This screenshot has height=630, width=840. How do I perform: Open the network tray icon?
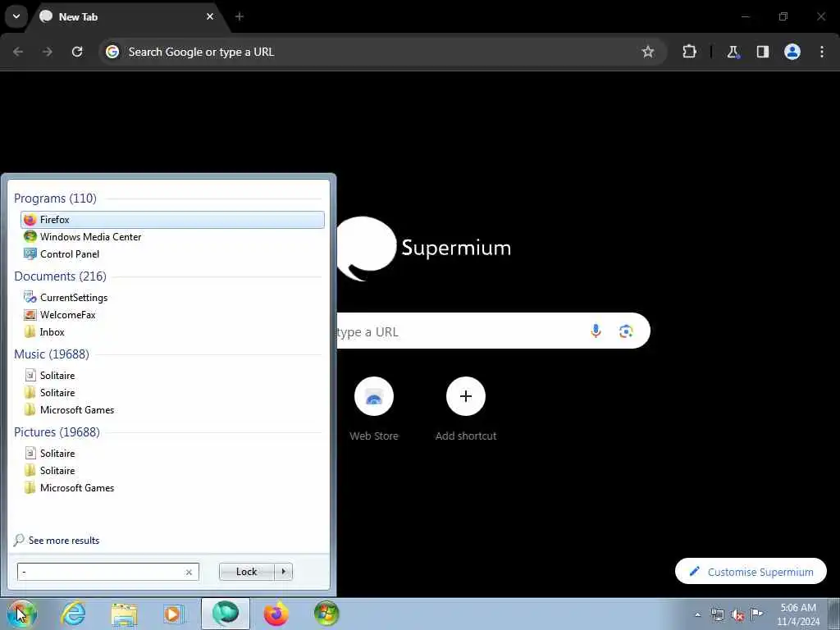(717, 615)
